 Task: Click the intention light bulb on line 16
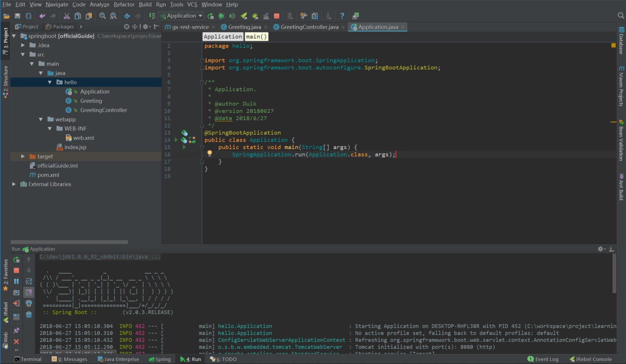209,153
